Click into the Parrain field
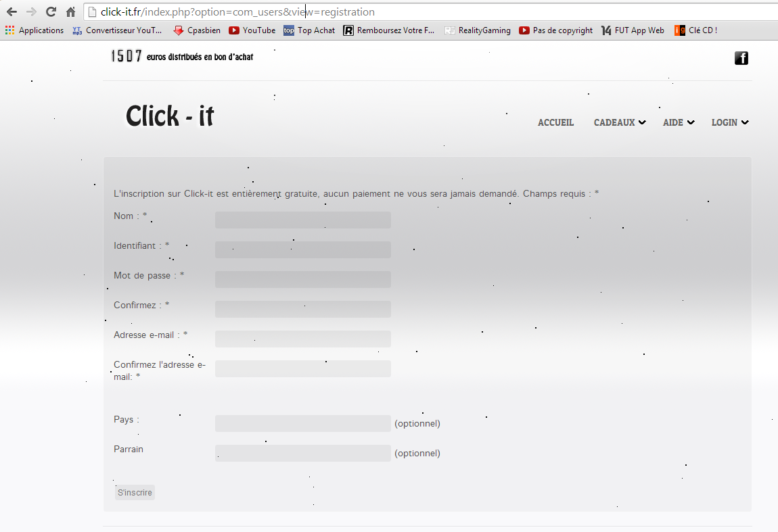778x532 pixels. (302, 453)
